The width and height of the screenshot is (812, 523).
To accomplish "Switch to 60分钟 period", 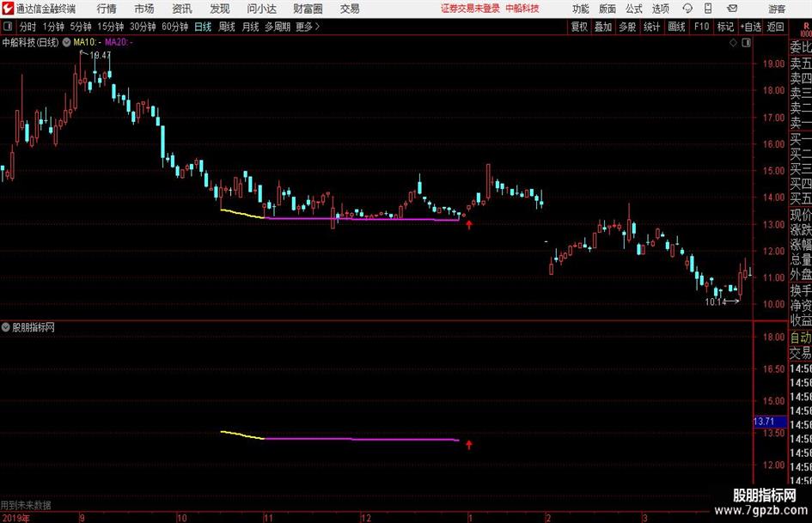I will pos(175,27).
